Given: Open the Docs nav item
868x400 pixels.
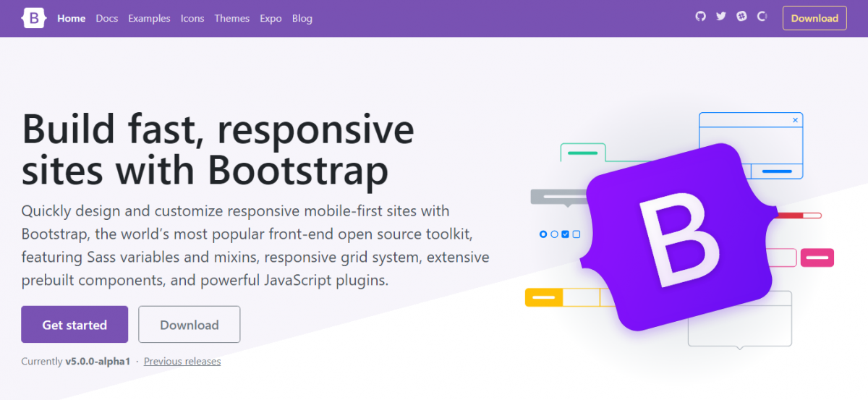Looking at the screenshot, I should (107, 18).
